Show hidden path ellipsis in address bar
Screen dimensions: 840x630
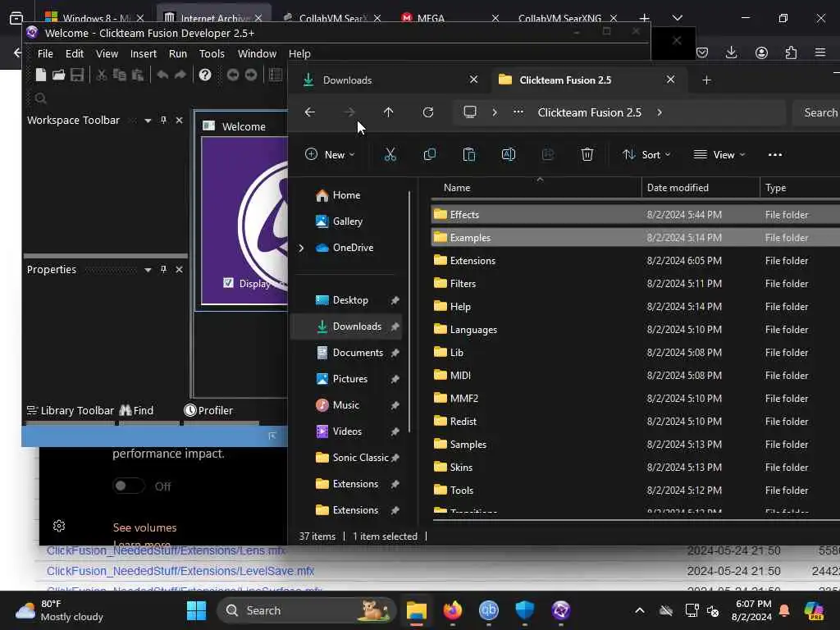(x=518, y=112)
